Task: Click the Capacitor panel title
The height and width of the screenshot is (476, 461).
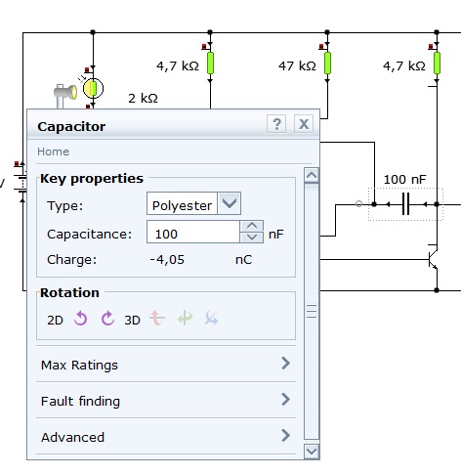Action: coord(71,126)
